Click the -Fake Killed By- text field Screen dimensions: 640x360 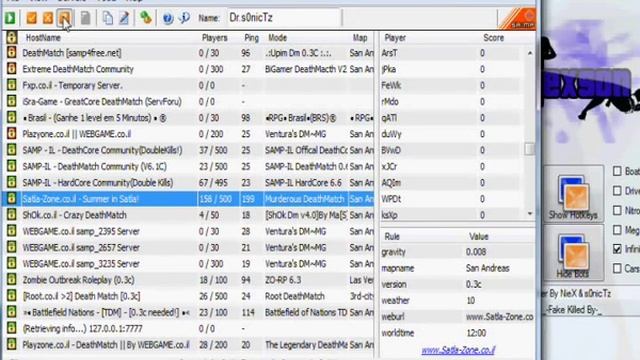[591, 309]
